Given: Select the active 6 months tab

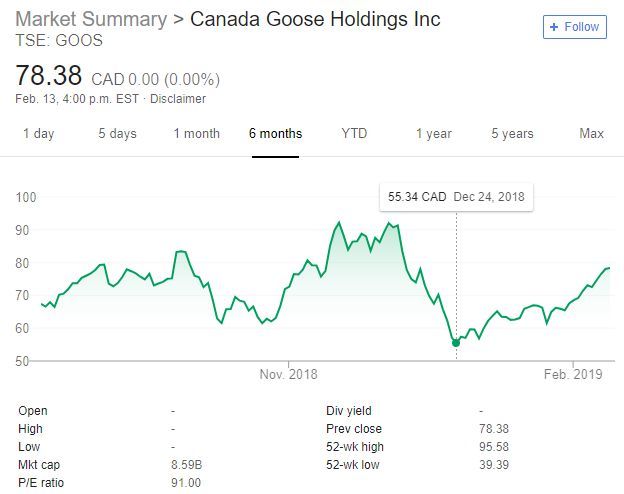Looking at the screenshot, I should [x=275, y=134].
